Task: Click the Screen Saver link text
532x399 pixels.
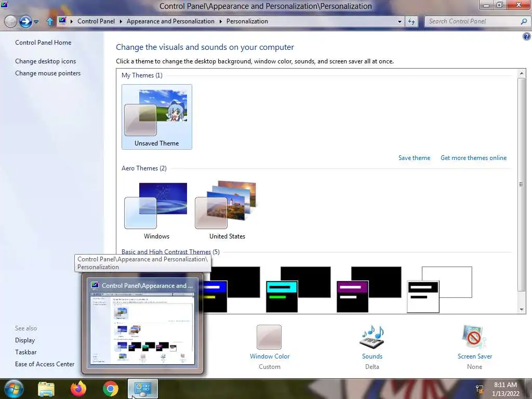Action: (475, 356)
